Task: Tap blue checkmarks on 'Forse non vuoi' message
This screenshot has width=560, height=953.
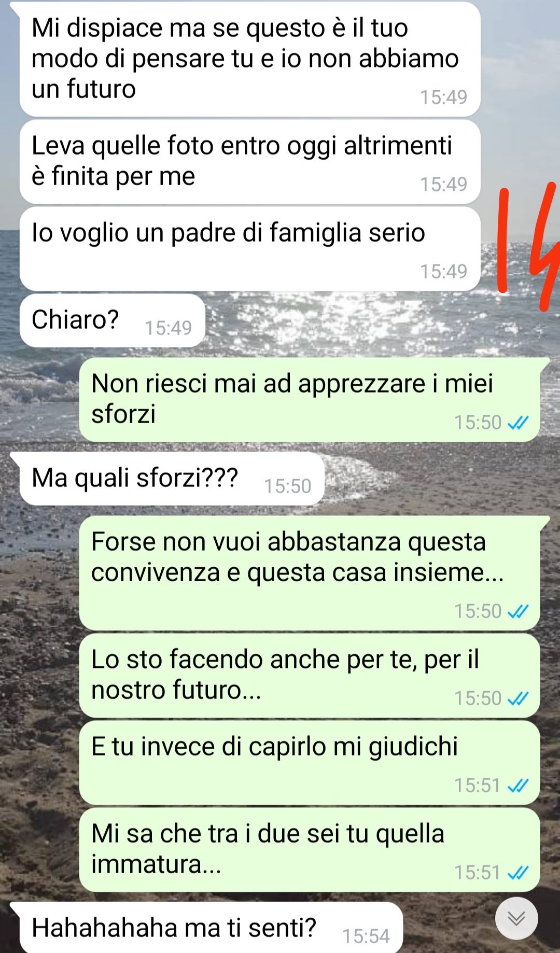Action: [x=517, y=611]
